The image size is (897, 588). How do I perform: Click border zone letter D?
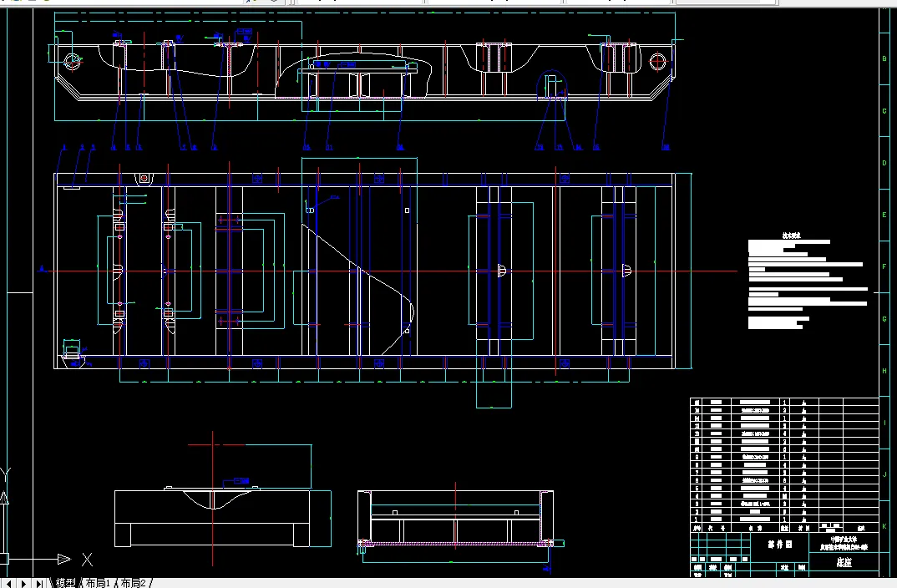(x=884, y=163)
